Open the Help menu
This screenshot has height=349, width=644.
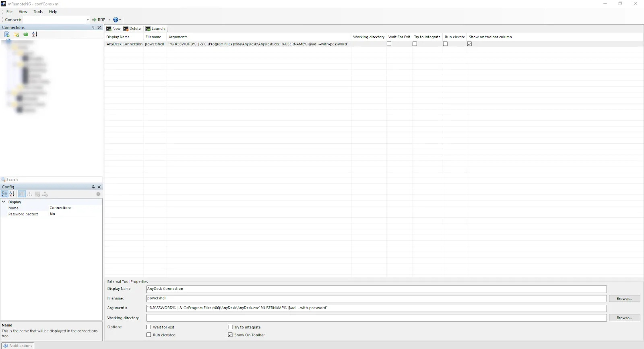(x=53, y=12)
